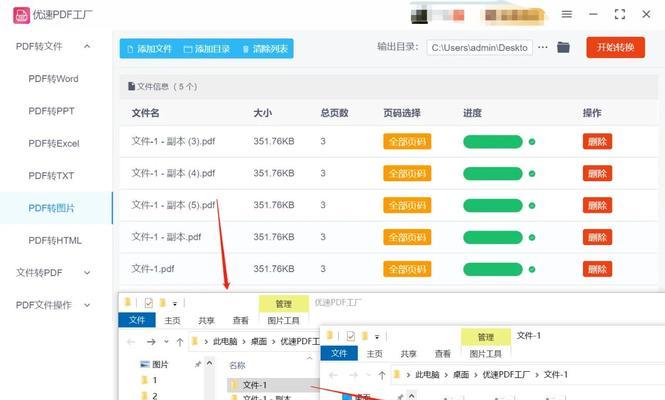Viewport: 665px width, 400px height.
Task: Click the file name 文件-1 - 副本.pdf
Action: [x=166, y=237]
